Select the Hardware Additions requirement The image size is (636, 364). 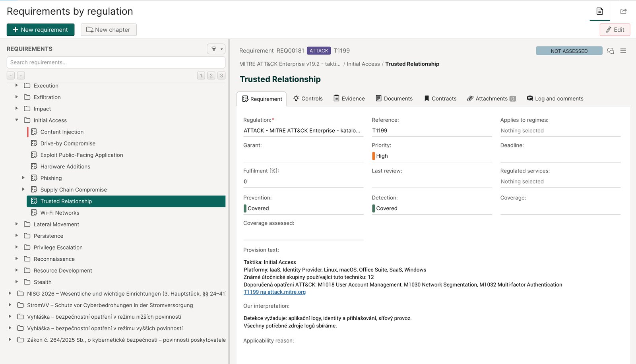coord(65,167)
